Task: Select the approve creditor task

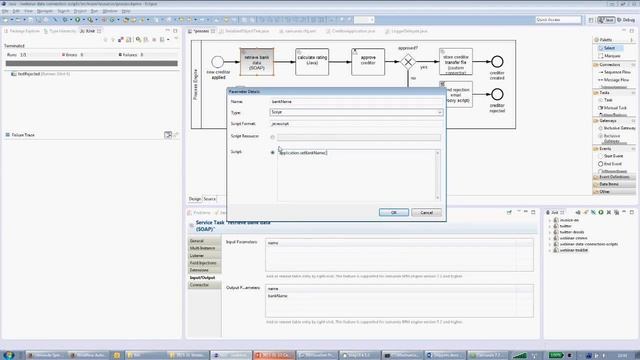Action: (x=368, y=62)
